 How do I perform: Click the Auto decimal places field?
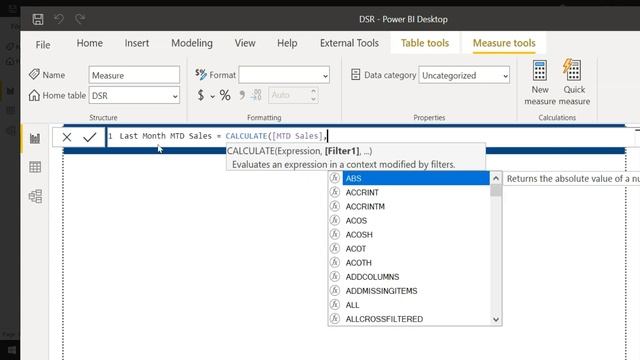(x=288, y=96)
